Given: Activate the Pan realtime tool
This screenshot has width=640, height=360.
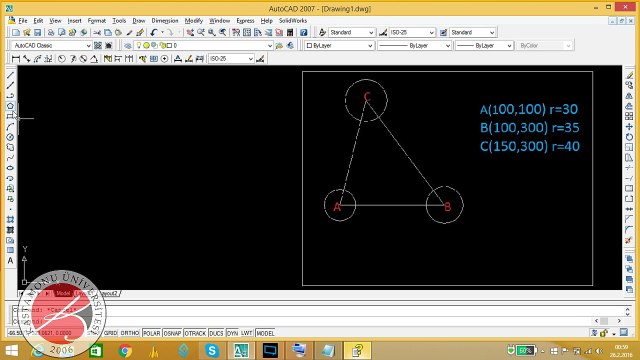Looking at the screenshot, I should click(190, 32).
